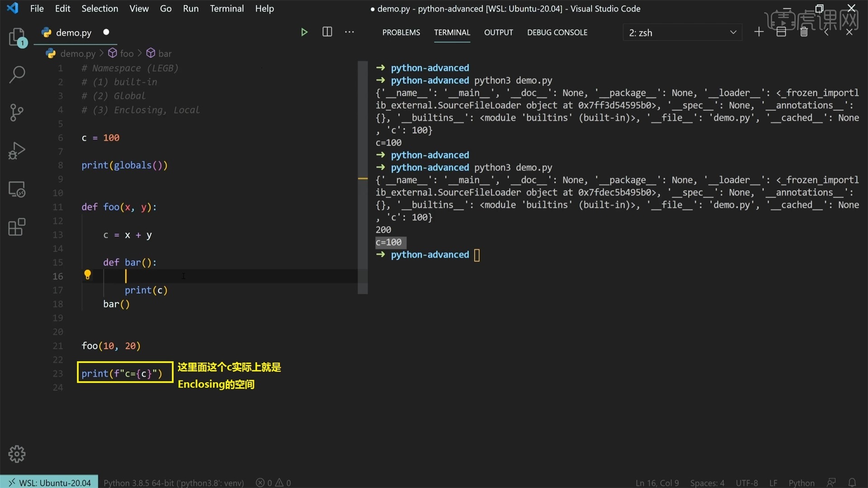Open the Manage gear menu
Screen dimensions: 868x488
(17, 454)
